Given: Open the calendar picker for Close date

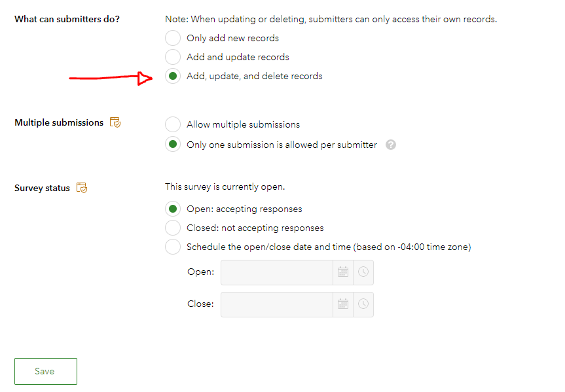Looking at the screenshot, I should click(x=343, y=304).
